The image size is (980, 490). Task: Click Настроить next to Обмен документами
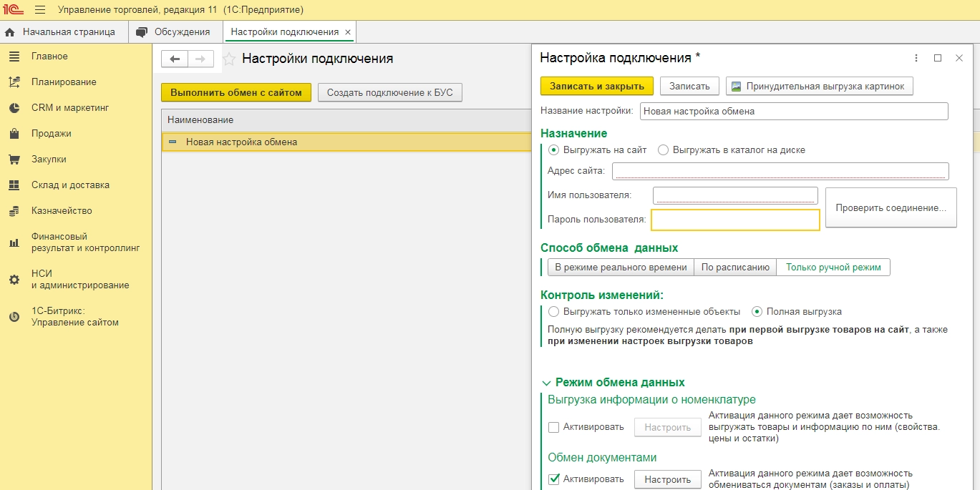click(668, 479)
